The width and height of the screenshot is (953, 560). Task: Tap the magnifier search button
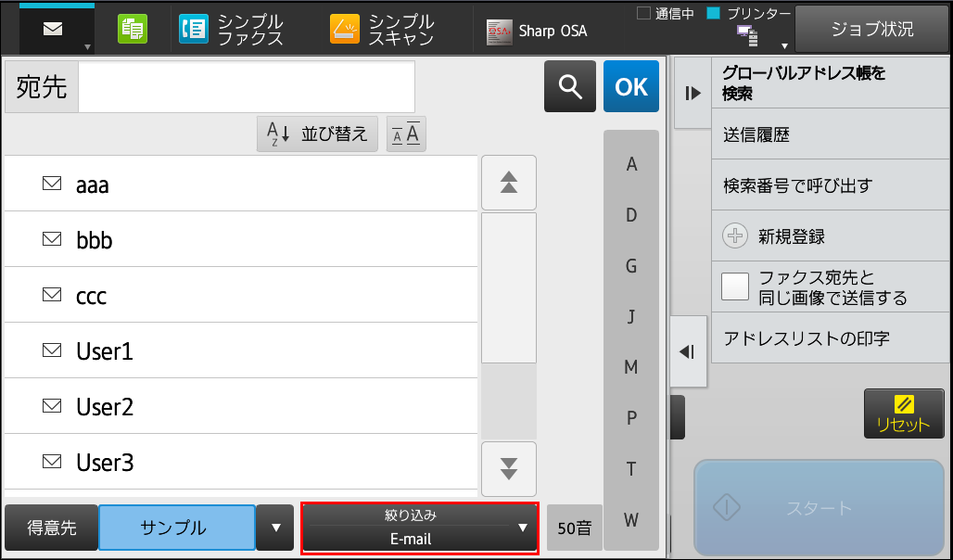(569, 86)
